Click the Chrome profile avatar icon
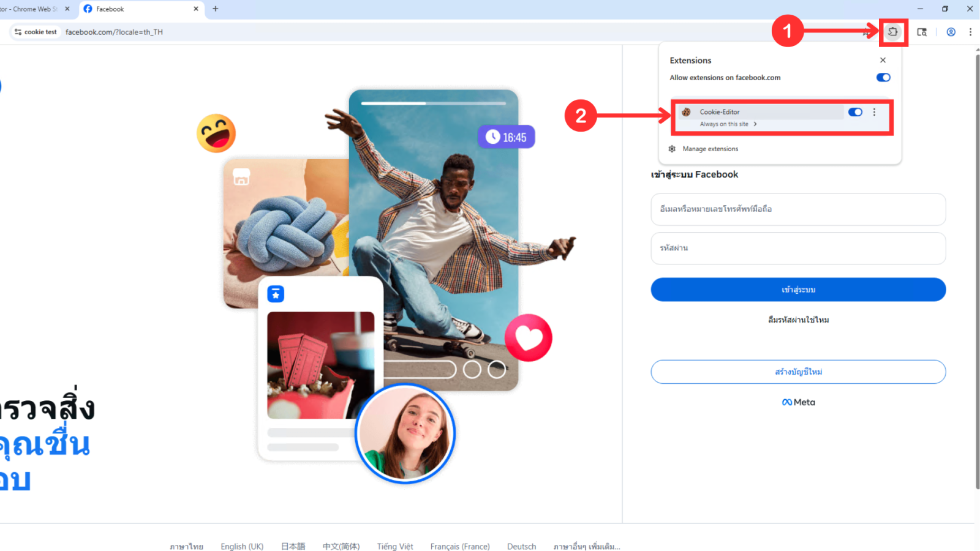 click(x=951, y=32)
